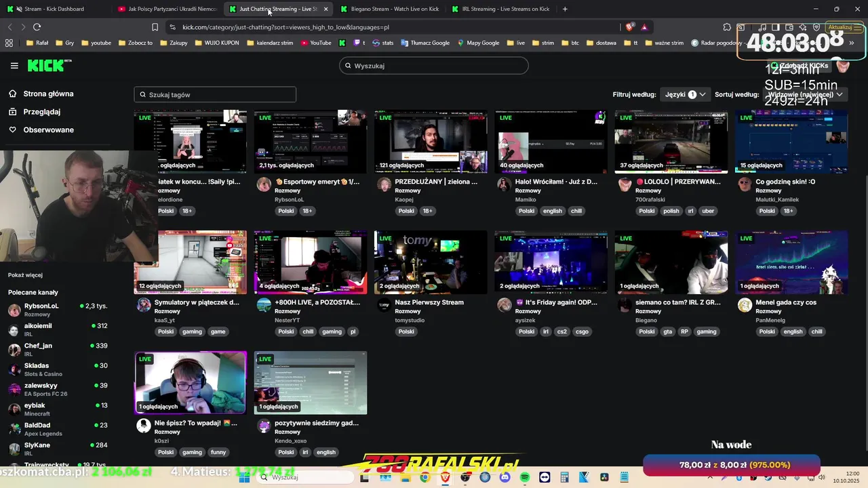Open the Brave Shields lion icon in the address bar
This screenshot has width=868, height=488.
click(x=630, y=27)
